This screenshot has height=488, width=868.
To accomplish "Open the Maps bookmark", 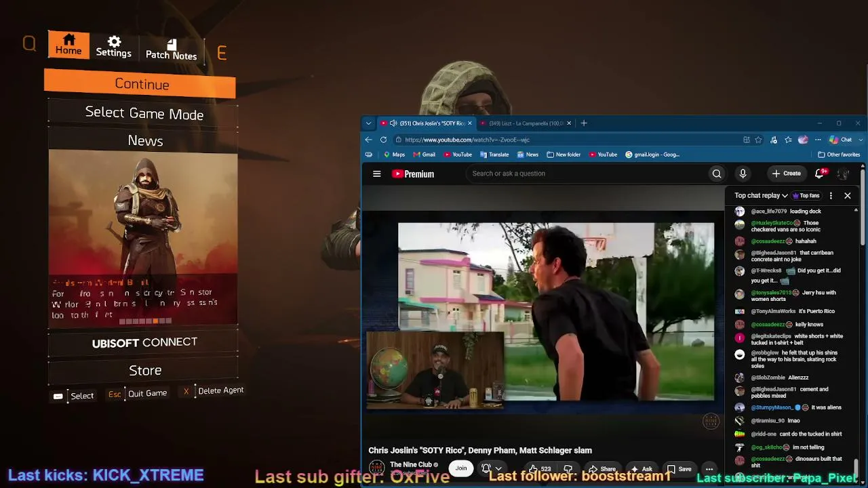I will (x=394, y=155).
